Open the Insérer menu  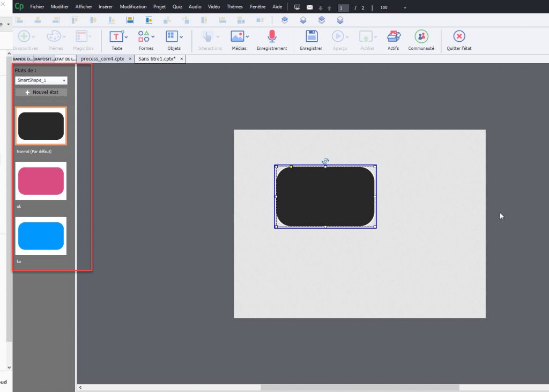pyautogui.click(x=106, y=6)
